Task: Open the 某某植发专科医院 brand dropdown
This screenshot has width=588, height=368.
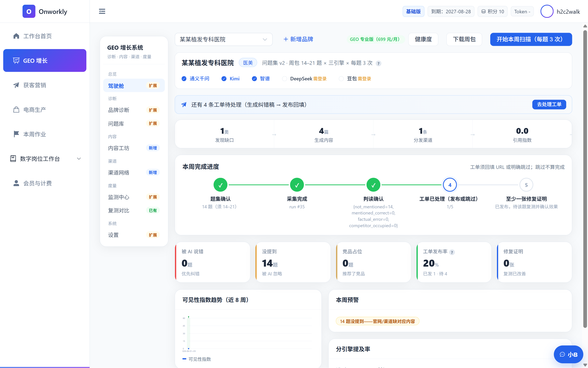Action: (x=224, y=39)
